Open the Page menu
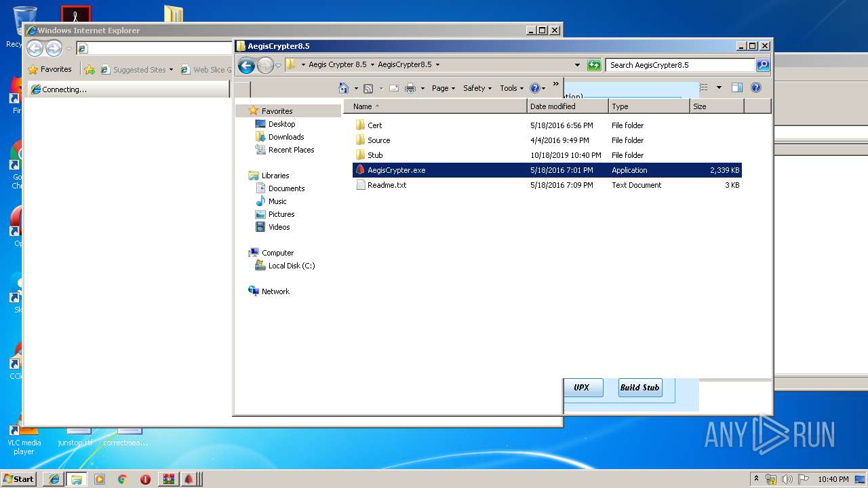Viewport: 868px width, 488px height. 443,88
